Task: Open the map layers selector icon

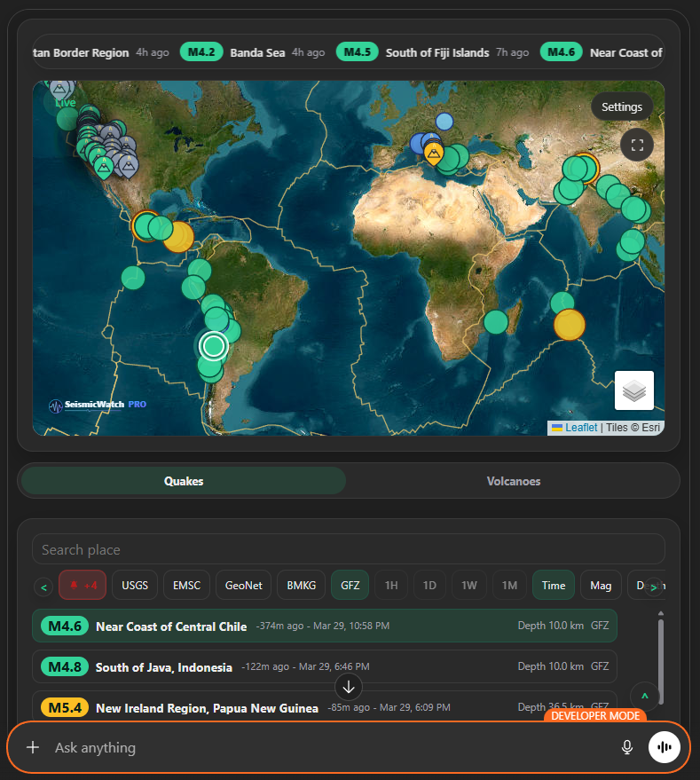Action: pos(633,390)
